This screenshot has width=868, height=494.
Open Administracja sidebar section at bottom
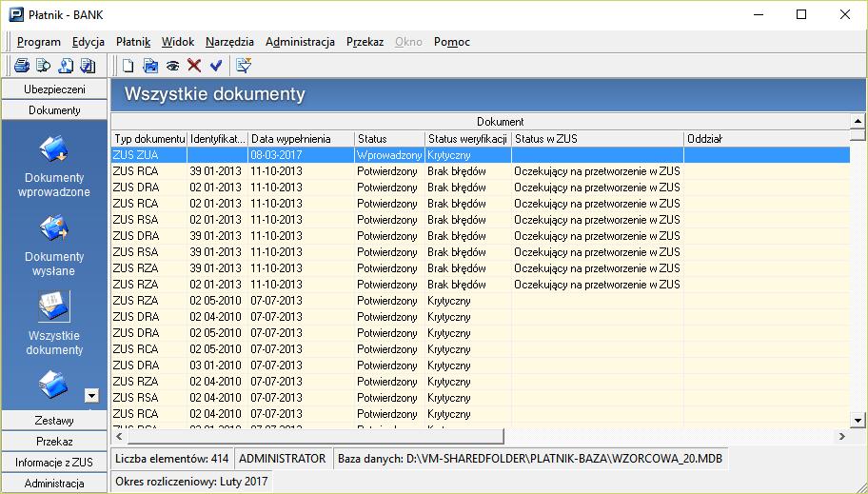pyautogui.click(x=54, y=484)
